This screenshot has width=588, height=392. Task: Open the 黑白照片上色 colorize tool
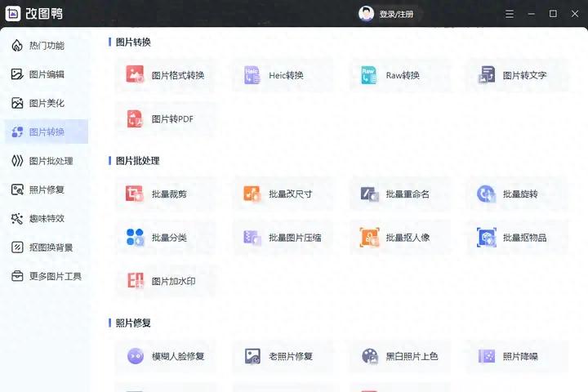(x=399, y=356)
